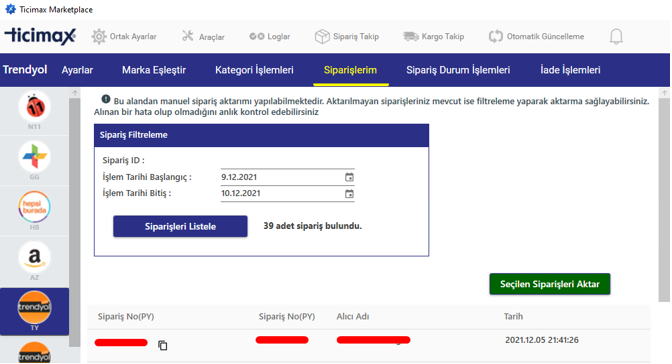This screenshot has height=364, width=672.
Task: Select Amazon marketplace in sidebar
Action: click(x=34, y=261)
